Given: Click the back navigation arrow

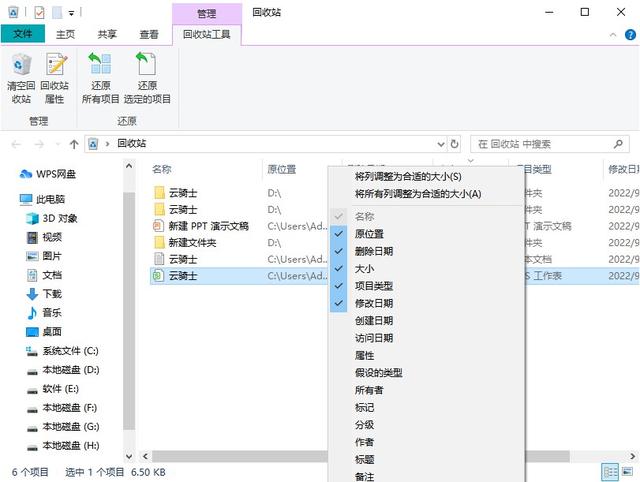Looking at the screenshot, I should point(16,144).
